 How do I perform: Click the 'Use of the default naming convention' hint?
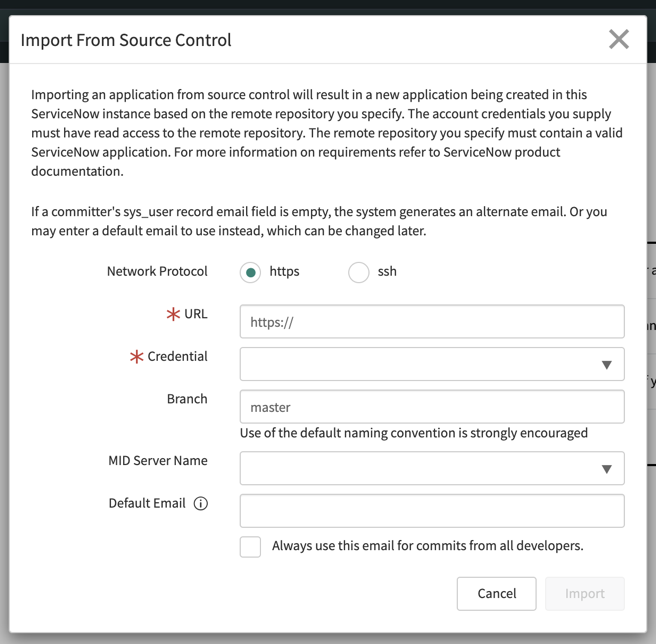414,433
